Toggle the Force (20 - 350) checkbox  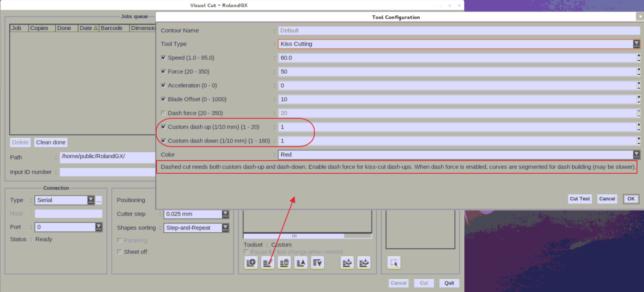tap(163, 72)
